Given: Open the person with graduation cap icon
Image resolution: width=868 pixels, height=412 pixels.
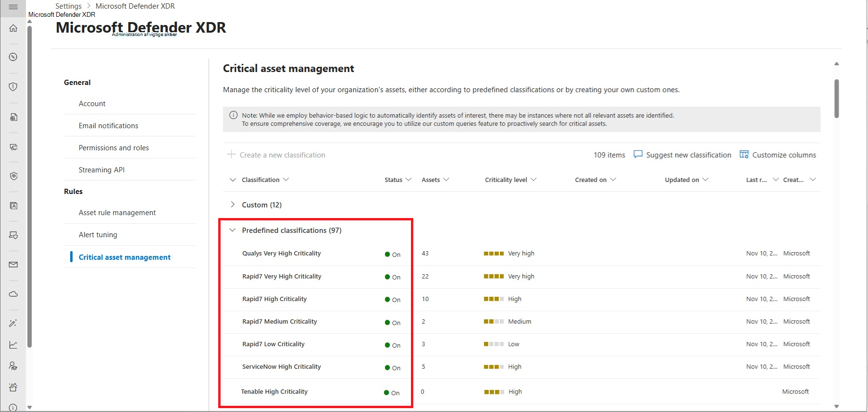Looking at the screenshot, I should pyautogui.click(x=13, y=366).
